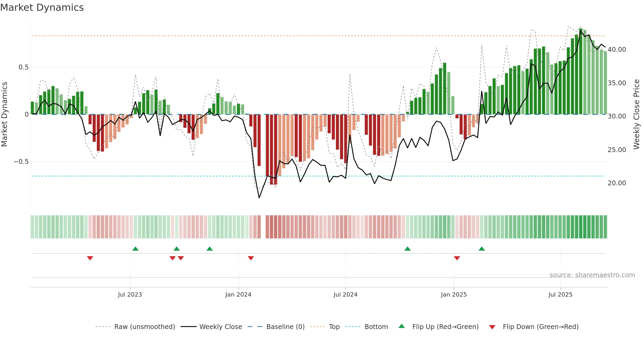This screenshot has height=362, width=644.
Task: Click the vertical Market Dynamics axis title
Action: point(4,114)
